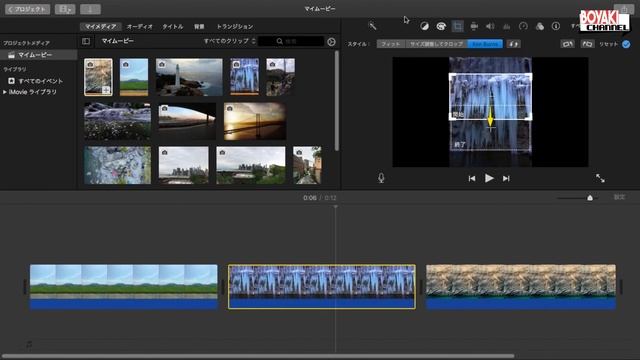Click the timeline horizontal scrollbar
The height and width of the screenshot is (360, 640).
tap(257, 356)
